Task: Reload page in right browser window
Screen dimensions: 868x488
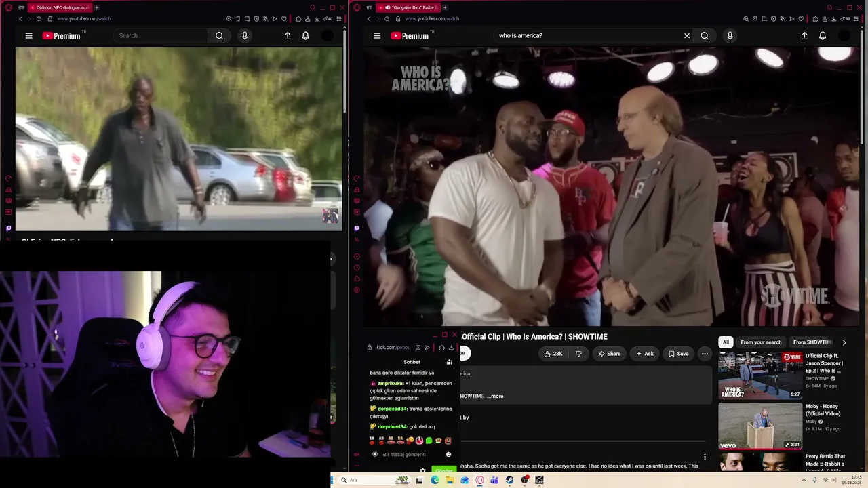Action: [387, 19]
